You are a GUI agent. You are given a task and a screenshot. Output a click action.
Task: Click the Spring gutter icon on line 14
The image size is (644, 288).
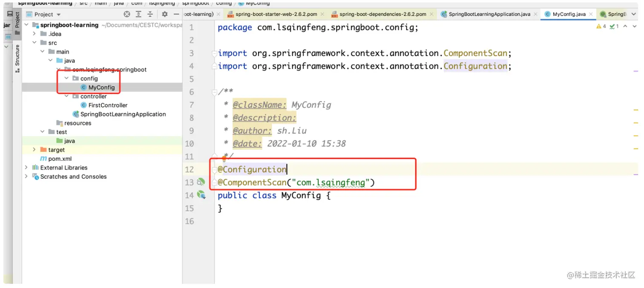click(201, 195)
